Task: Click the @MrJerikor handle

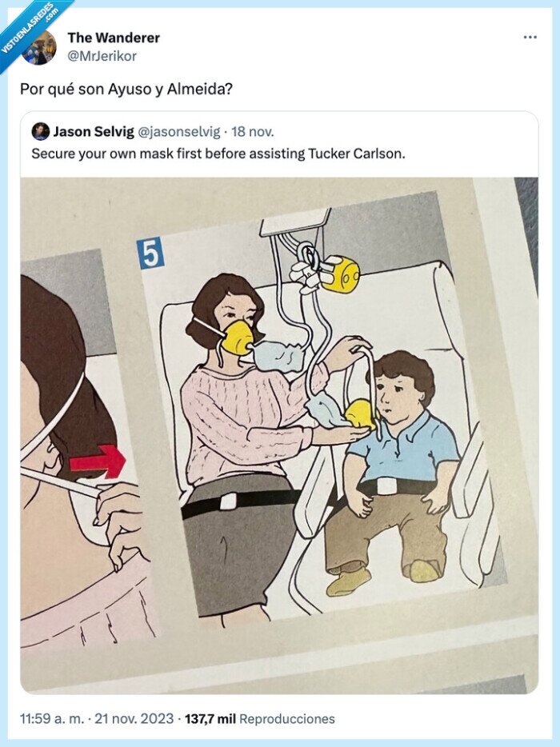Action: pos(102,55)
